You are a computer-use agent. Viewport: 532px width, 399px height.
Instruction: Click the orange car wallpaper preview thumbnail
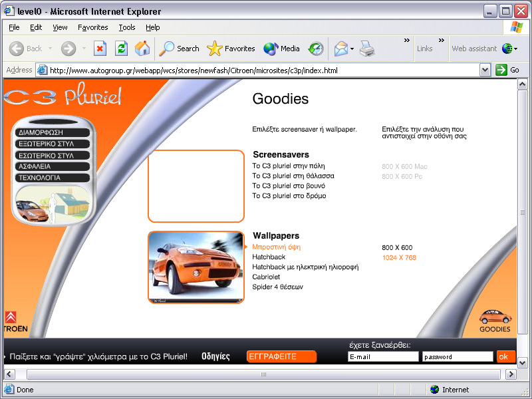pyautogui.click(x=196, y=267)
